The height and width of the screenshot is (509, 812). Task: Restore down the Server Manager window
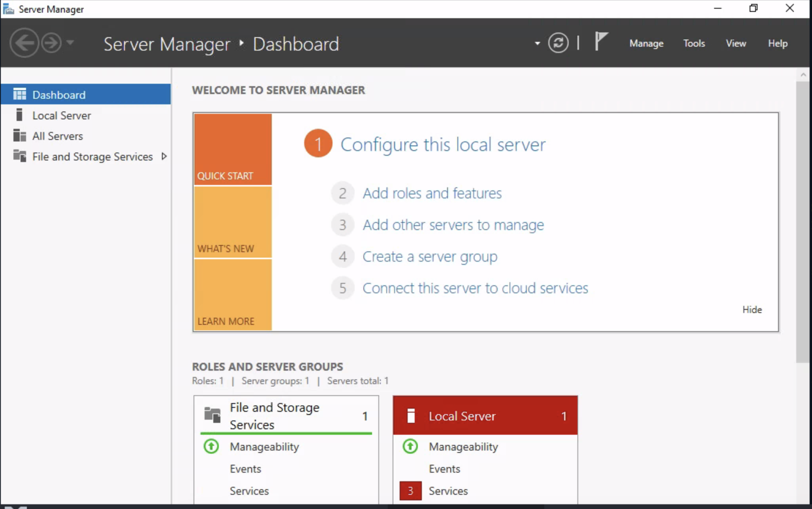click(x=754, y=8)
